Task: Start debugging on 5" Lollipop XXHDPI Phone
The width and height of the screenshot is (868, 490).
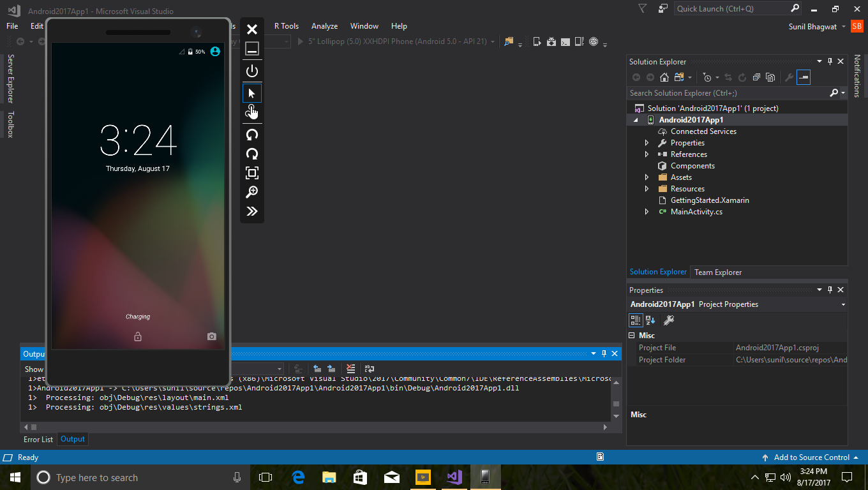Action: click(396, 41)
